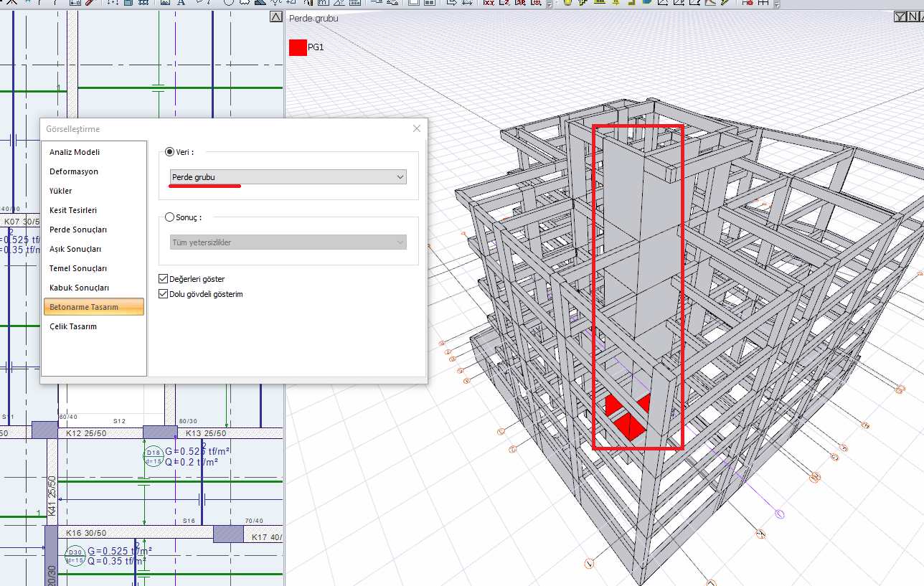Open the Tüm yetersizlikler dropdown

tap(288, 242)
